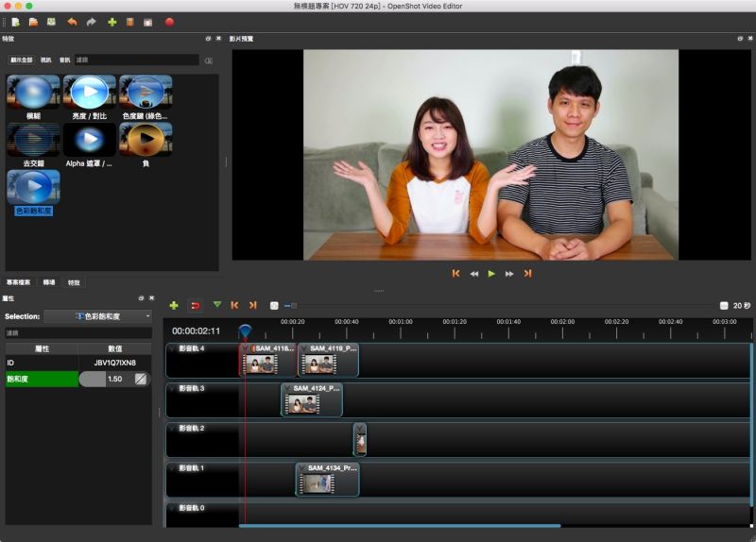Click the green Import Files plus icon
756x542 pixels.
112,22
